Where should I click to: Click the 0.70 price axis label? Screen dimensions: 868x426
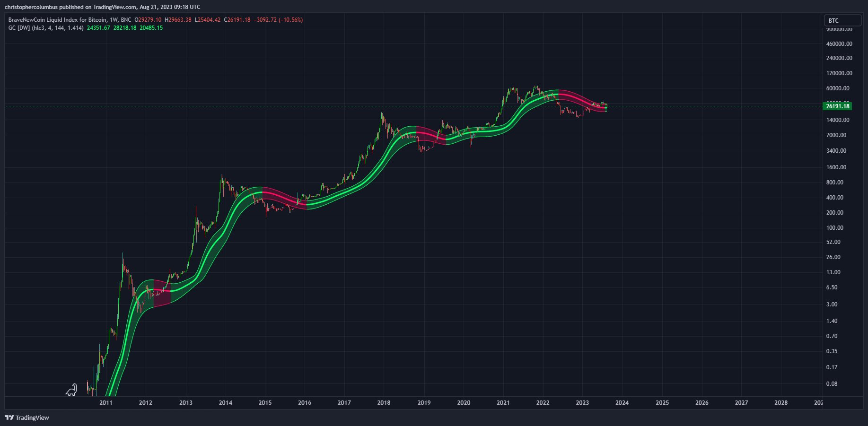point(832,336)
